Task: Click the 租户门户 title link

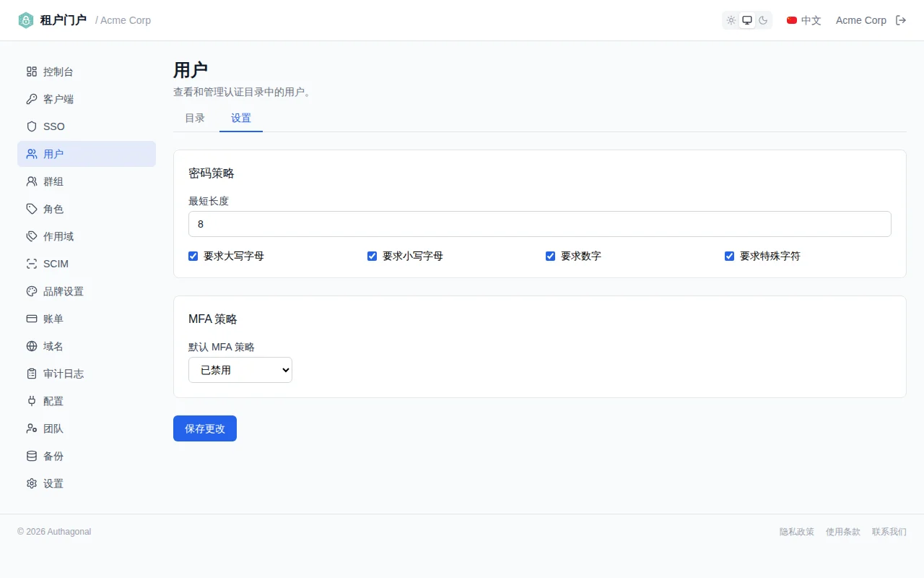Action: point(64,20)
